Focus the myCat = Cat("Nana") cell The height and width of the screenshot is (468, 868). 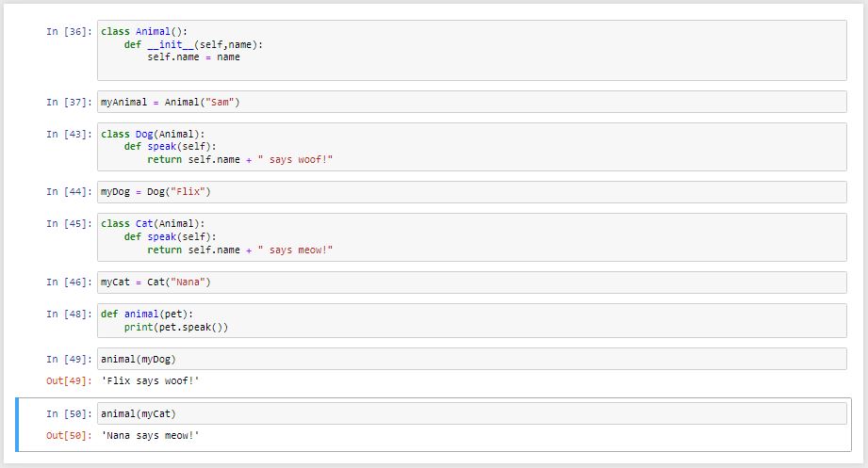coord(471,282)
